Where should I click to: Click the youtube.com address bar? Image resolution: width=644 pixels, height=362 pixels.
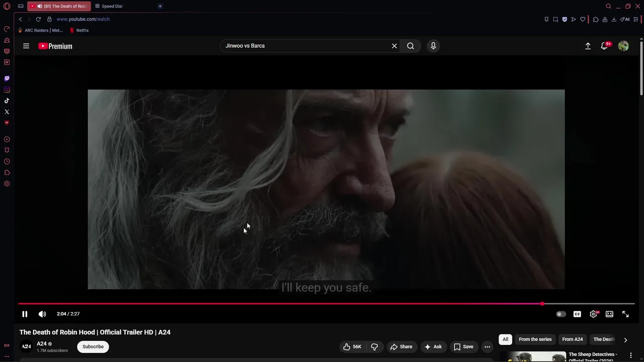pos(83,19)
